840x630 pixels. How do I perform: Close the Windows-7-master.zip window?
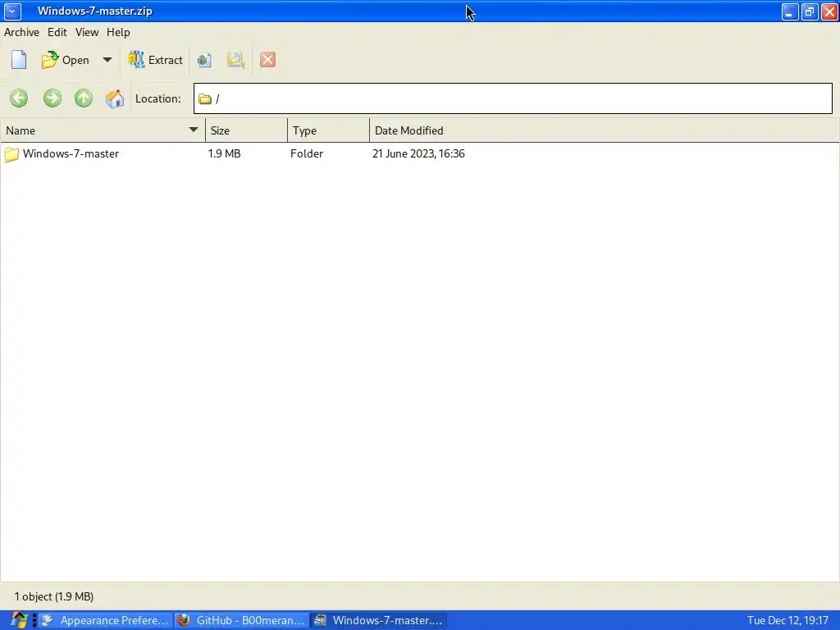(x=829, y=11)
